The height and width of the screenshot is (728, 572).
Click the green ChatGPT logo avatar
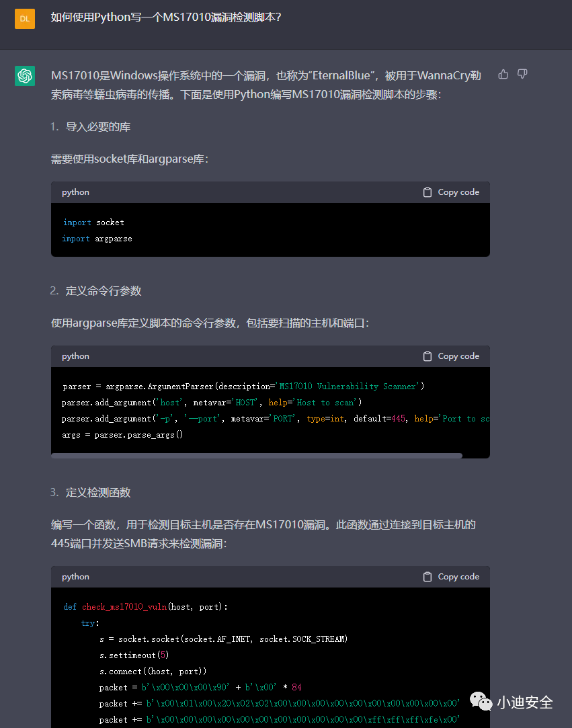[x=25, y=76]
